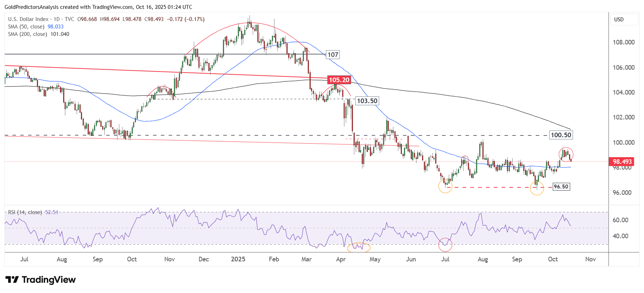Click the red circle on the RSI line
Viewport: 644px width, 293px height.
pos(445,244)
